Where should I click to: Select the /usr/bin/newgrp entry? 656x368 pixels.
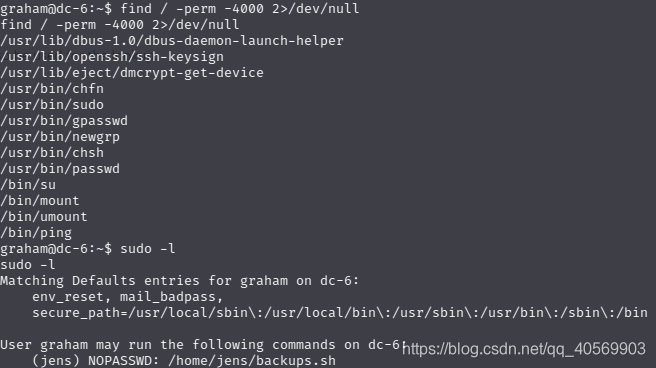(60, 137)
